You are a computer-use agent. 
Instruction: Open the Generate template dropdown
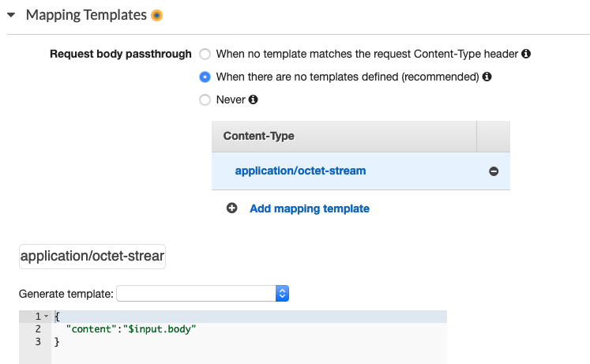click(x=202, y=293)
